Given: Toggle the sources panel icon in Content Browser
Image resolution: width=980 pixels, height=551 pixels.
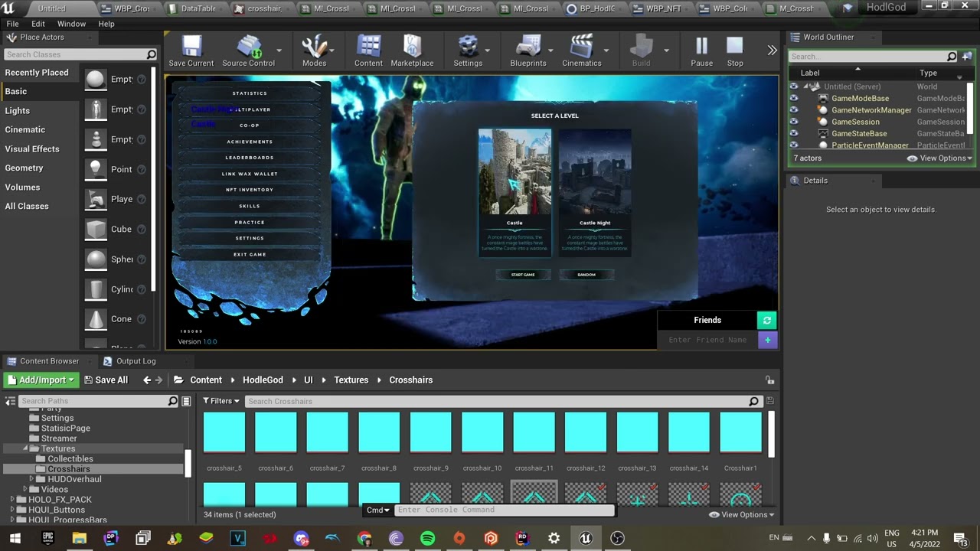Looking at the screenshot, I should 11,401.
